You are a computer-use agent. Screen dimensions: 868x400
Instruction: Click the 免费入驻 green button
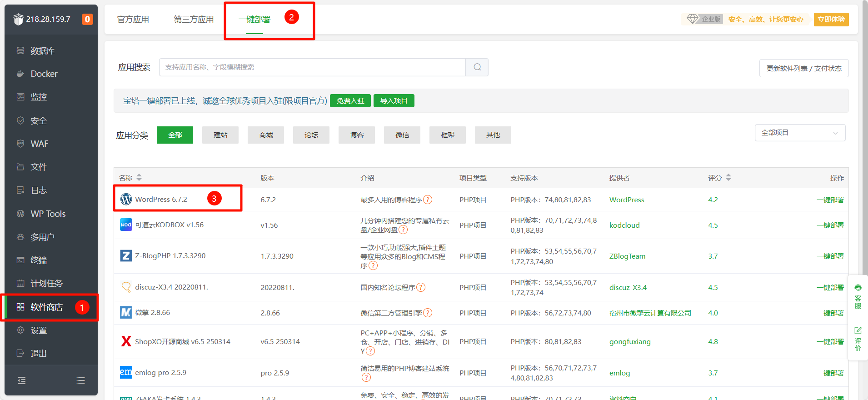[350, 101]
